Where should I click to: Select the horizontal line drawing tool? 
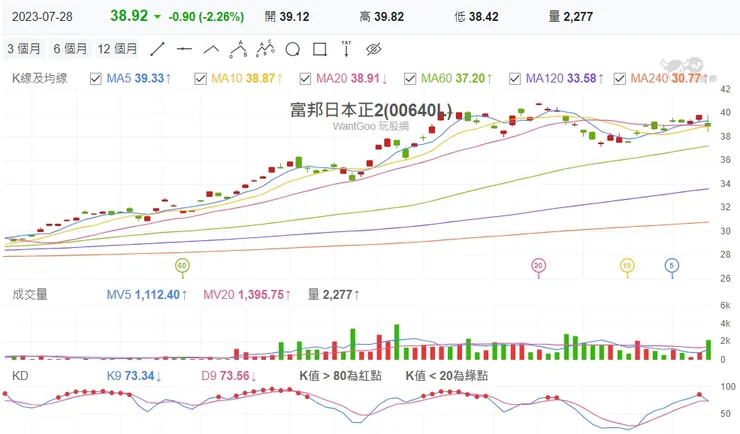click(x=184, y=49)
